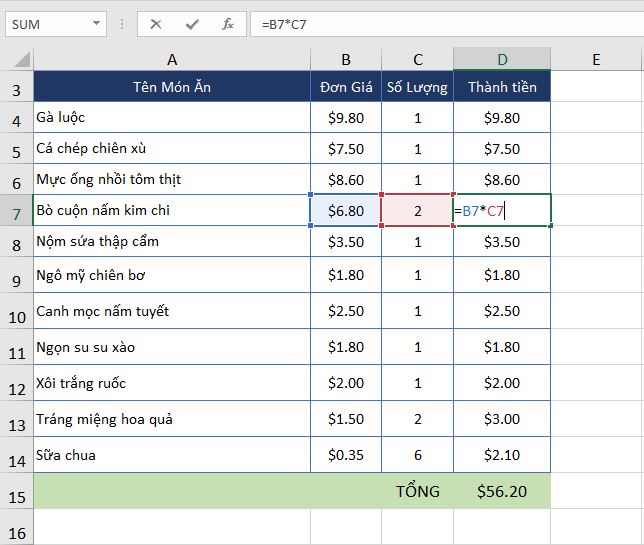This screenshot has width=644, height=545.
Task: Select row 6 header
Action: (16, 179)
